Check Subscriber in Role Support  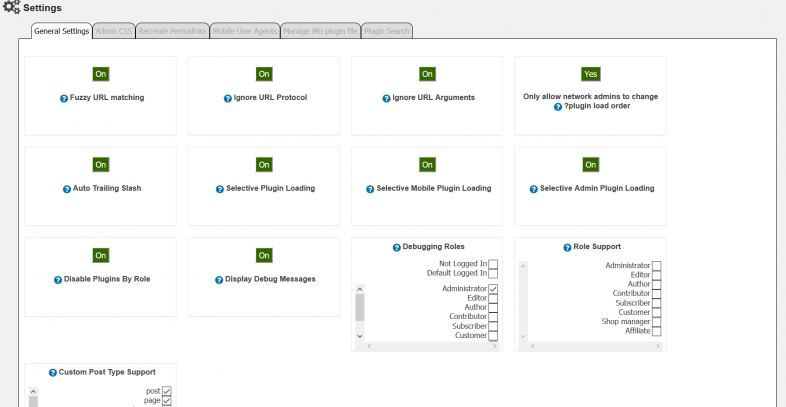656,303
